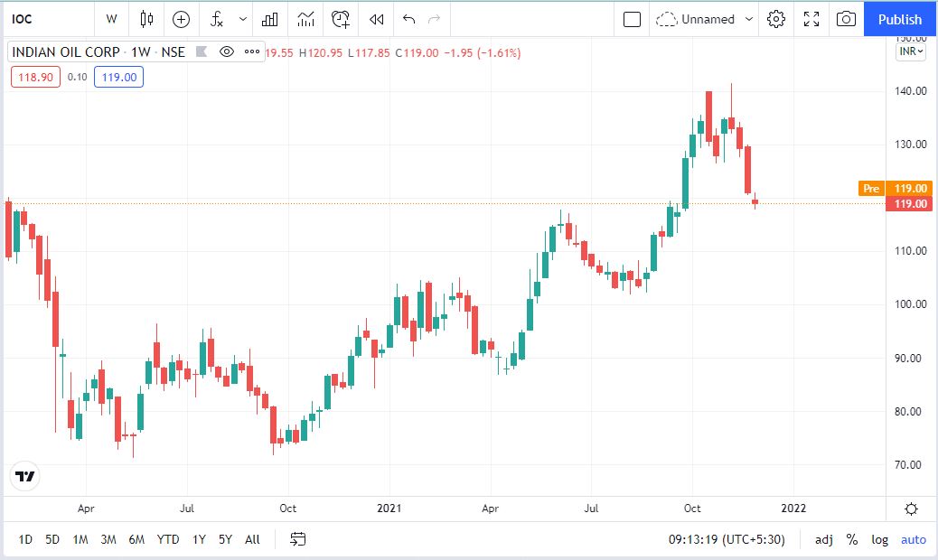Open chart settings gear icon
Viewport: 938px width, 560px height.
pos(775,19)
